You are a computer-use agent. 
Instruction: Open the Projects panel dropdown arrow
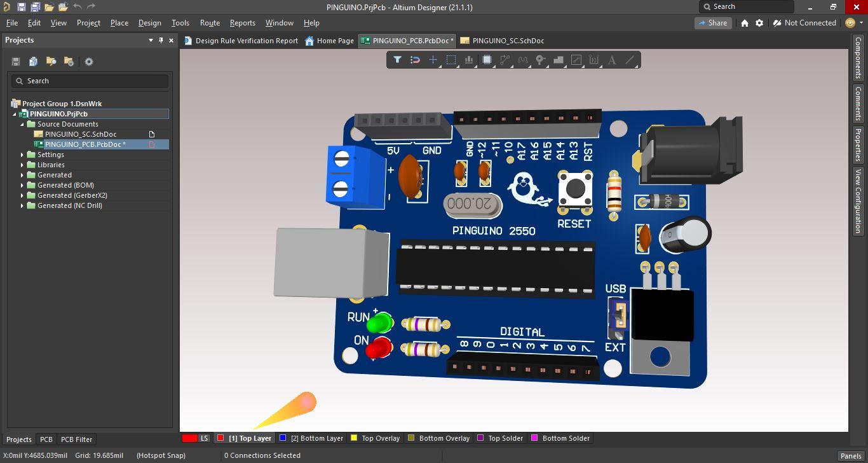point(151,40)
